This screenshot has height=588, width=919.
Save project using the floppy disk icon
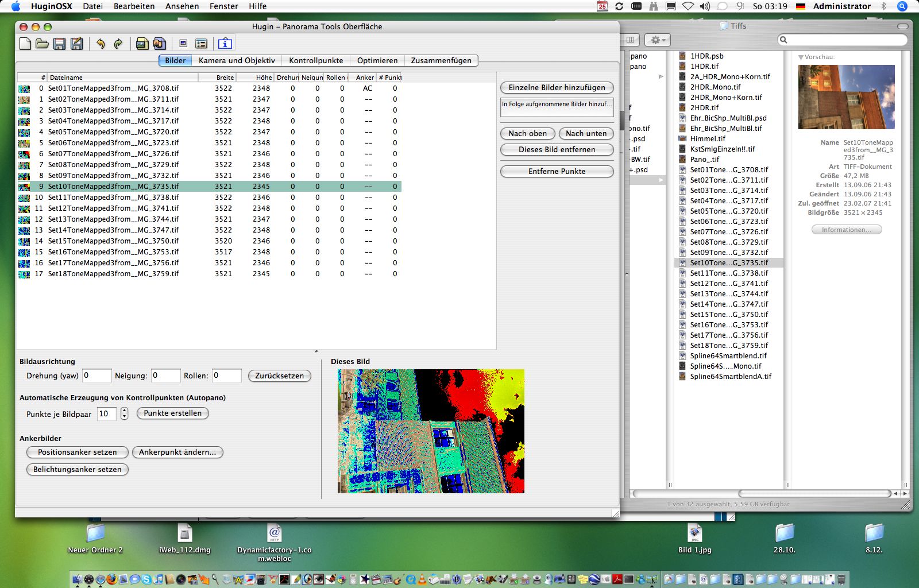tap(59, 44)
